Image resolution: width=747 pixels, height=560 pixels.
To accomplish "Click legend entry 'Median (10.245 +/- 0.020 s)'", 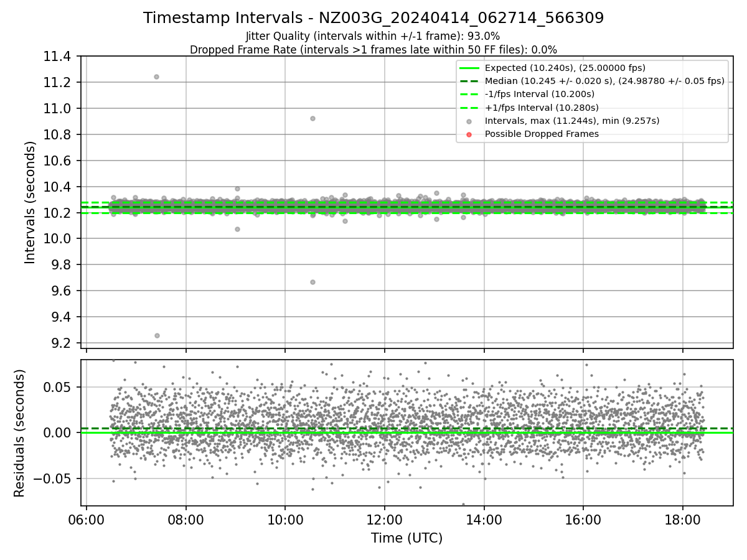I will coord(604,81).
